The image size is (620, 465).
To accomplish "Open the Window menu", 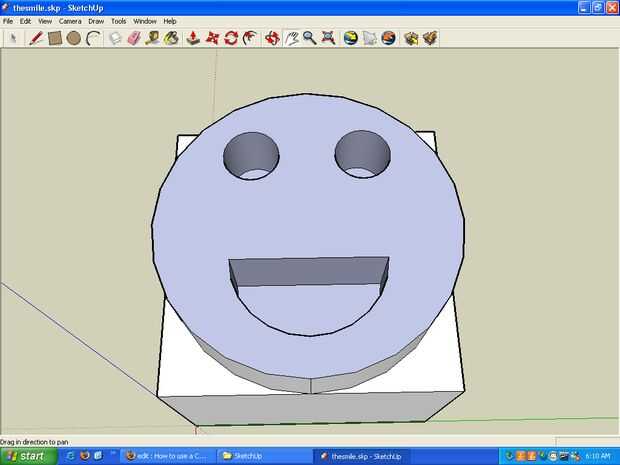I will coord(145,21).
